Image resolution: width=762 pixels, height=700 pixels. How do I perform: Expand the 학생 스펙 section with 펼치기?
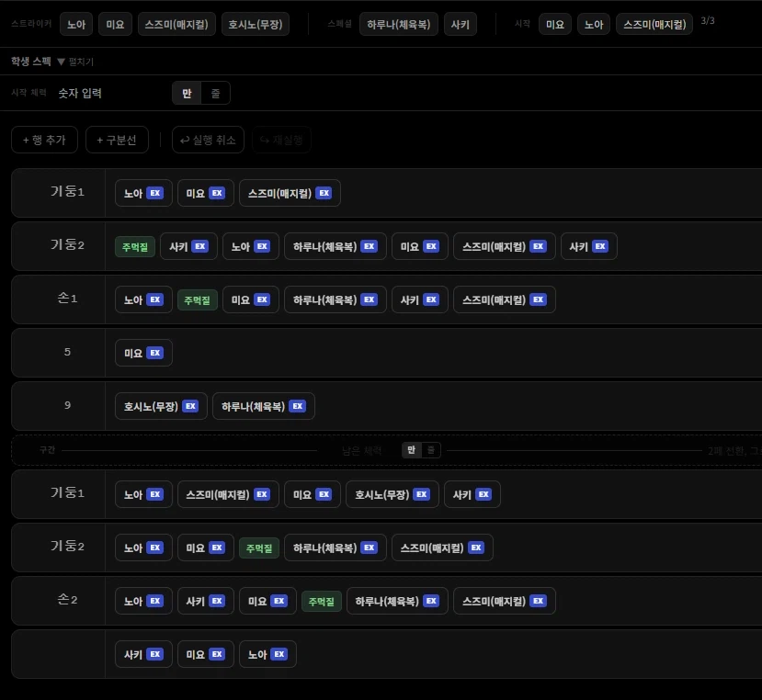click(75, 62)
